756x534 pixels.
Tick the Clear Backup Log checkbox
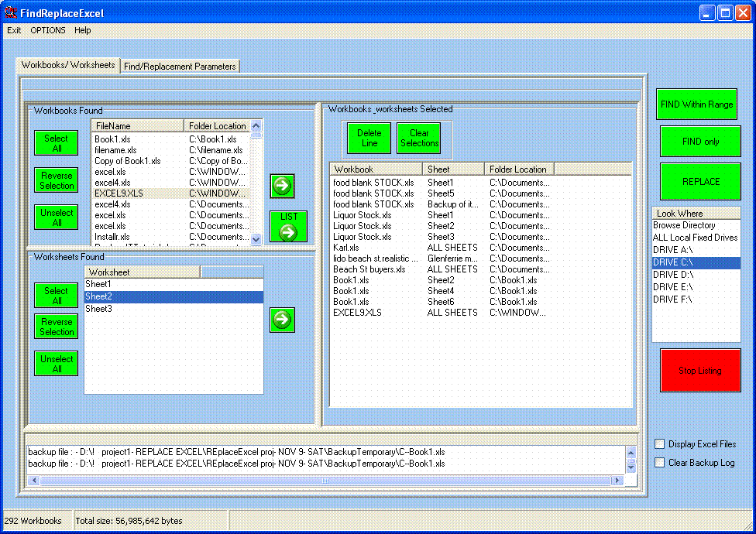pos(660,463)
